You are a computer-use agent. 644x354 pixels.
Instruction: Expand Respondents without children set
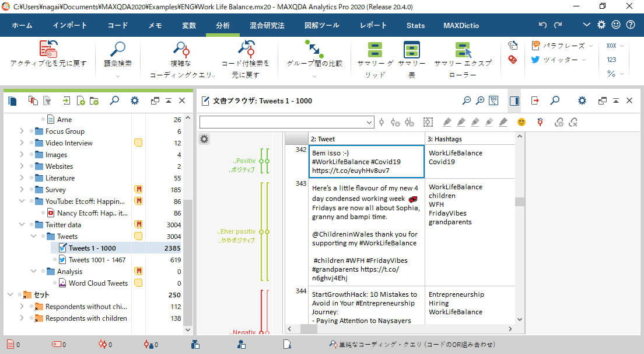click(x=22, y=307)
